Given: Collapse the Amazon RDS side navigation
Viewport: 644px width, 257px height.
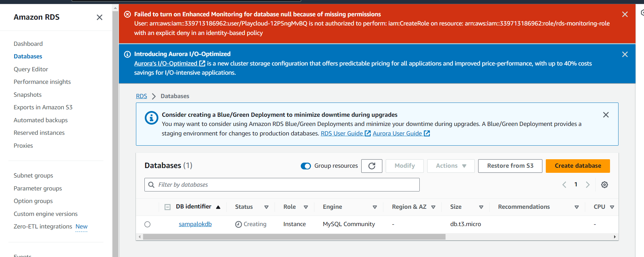Looking at the screenshot, I should click(x=99, y=17).
